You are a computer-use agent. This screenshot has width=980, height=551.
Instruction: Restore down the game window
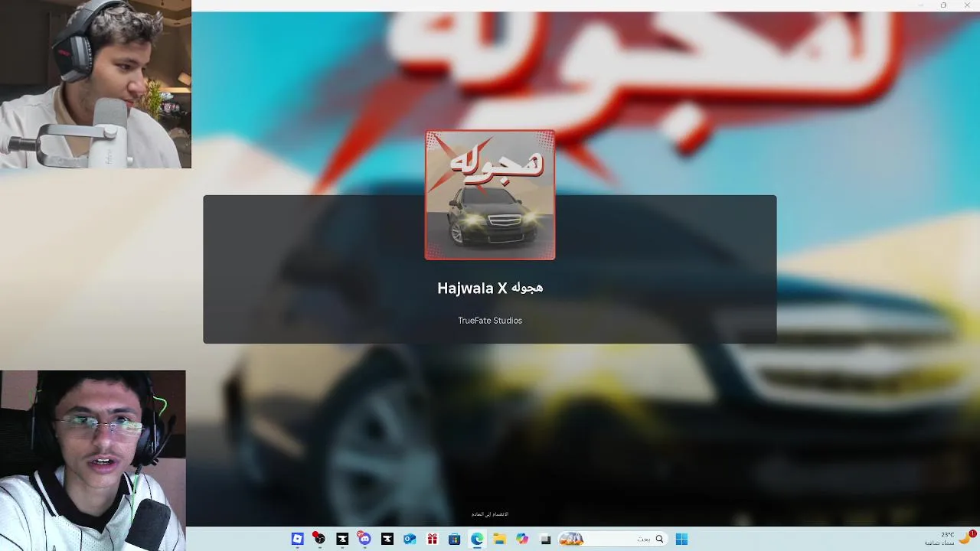943,5
